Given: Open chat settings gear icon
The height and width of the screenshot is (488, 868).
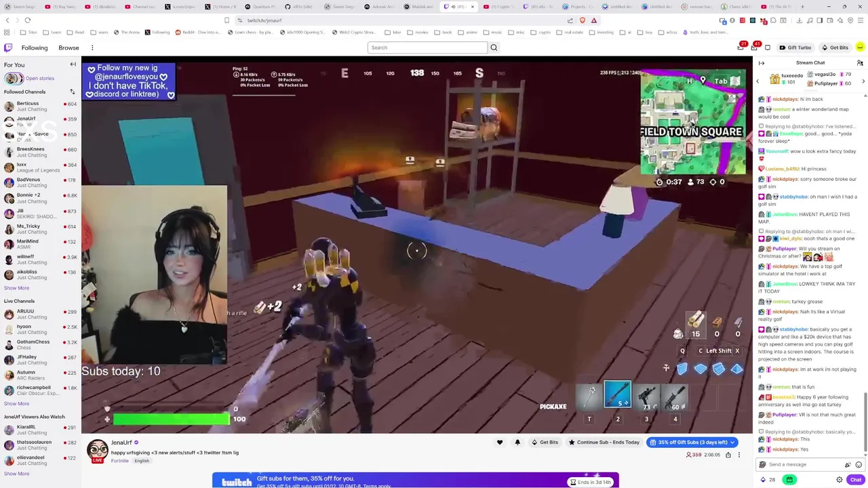Looking at the screenshot, I should (840, 480).
